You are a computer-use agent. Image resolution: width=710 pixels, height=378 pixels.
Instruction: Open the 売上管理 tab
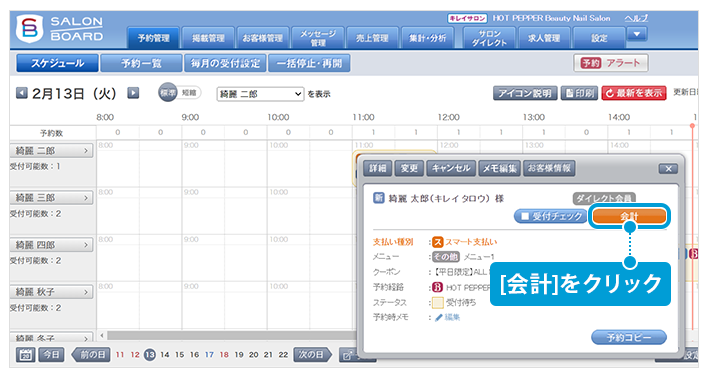[x=373, y=38]
